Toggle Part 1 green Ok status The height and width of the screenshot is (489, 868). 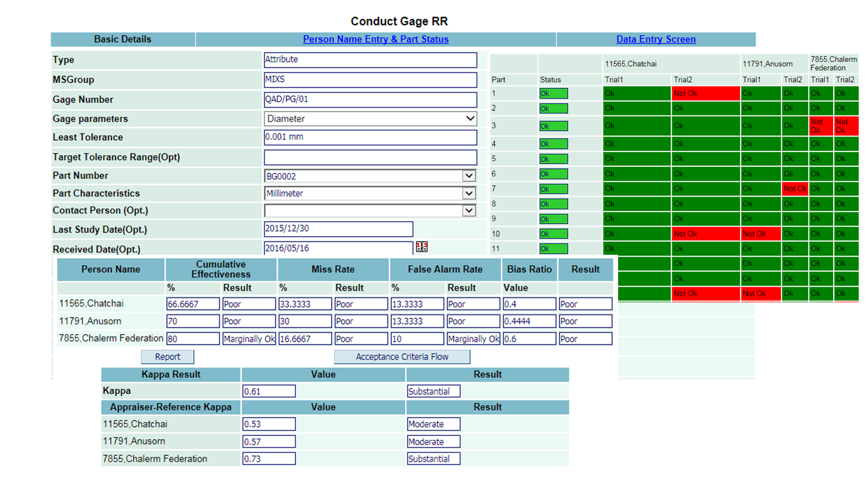(553, 94)
